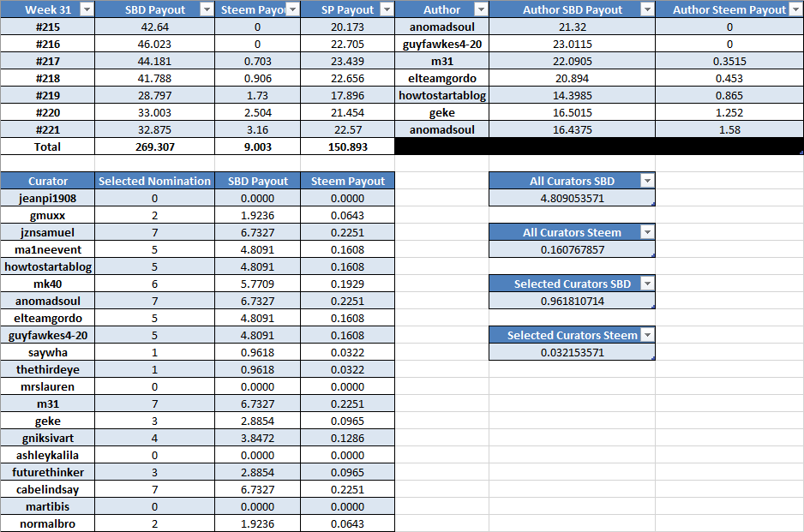Open the Author column filter dropdown
804x532 pixels.
click(x=481, y=9)
